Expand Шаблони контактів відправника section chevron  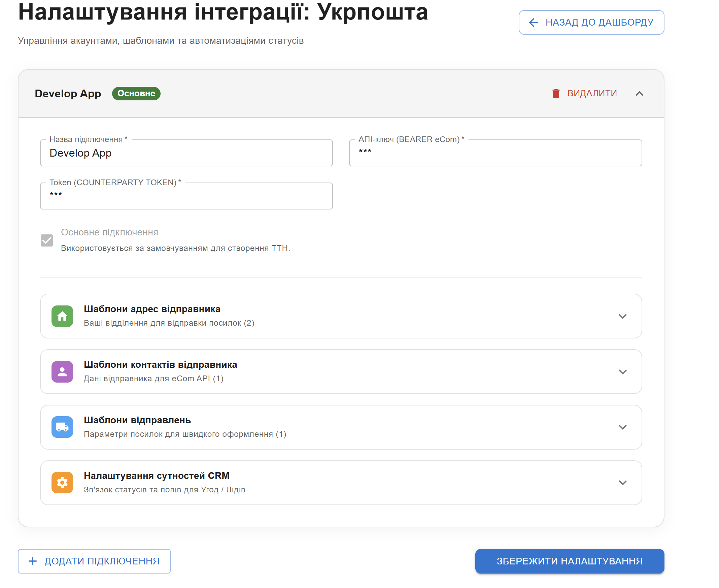point(622,372)
